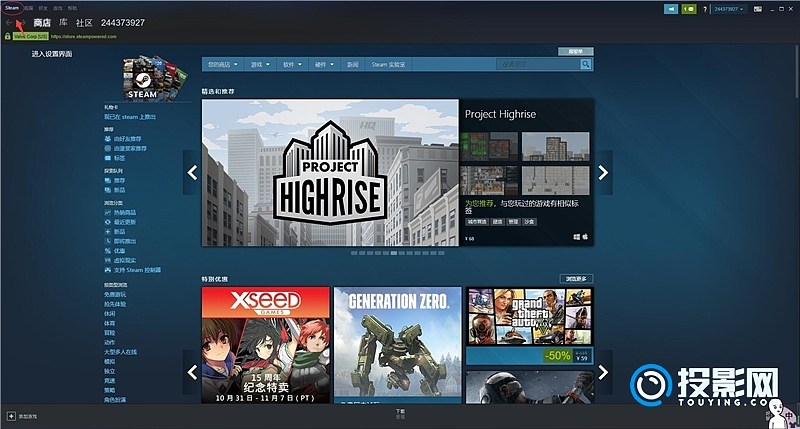800x429 pixels.
Task: Open the 244373927 profile tab
Action: click(x=123, y=22)
